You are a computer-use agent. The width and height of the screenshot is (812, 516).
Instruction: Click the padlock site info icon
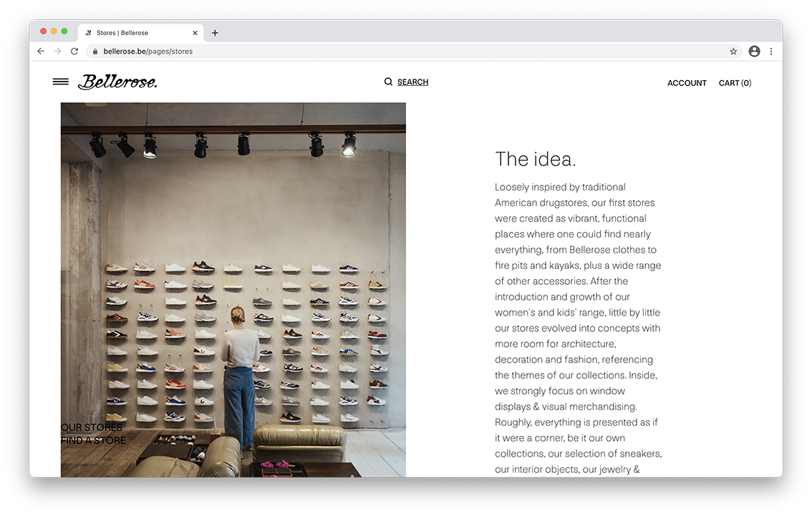pyautogui.click(x=95, y=52)
